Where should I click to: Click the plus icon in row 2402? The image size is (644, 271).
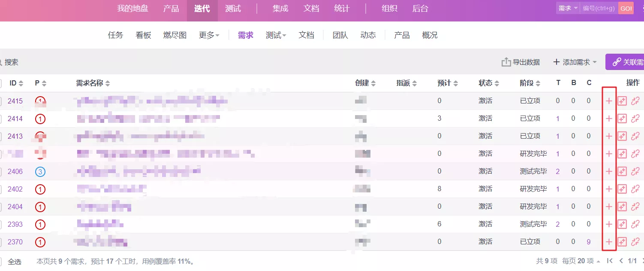point(609,189)
